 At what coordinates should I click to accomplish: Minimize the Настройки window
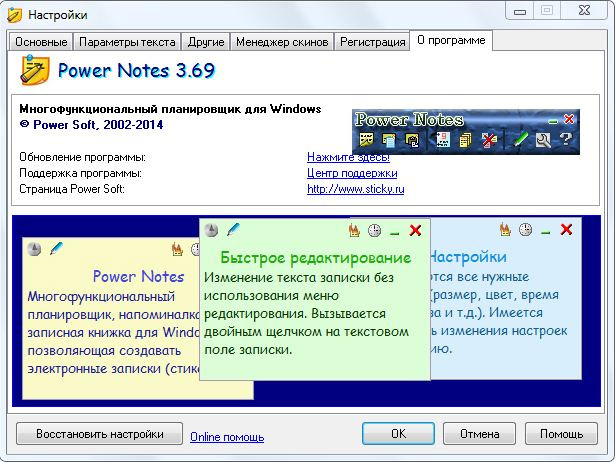click(x=520, y=11)
